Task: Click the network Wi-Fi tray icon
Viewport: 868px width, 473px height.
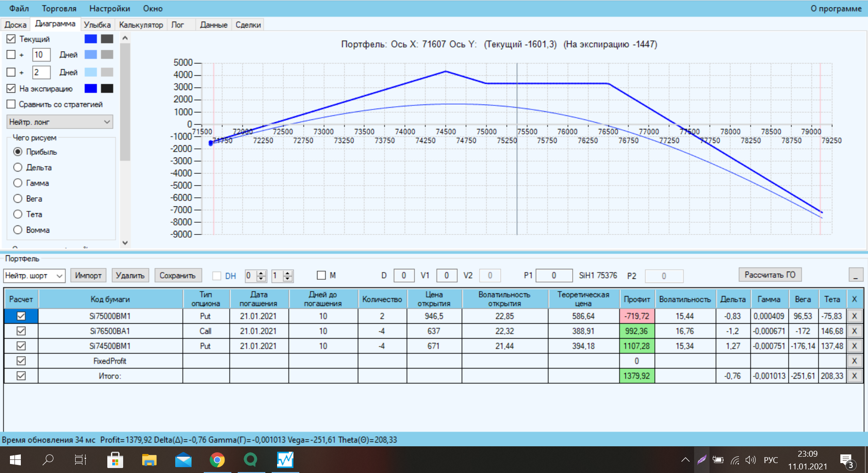Action: click(735, 460)
